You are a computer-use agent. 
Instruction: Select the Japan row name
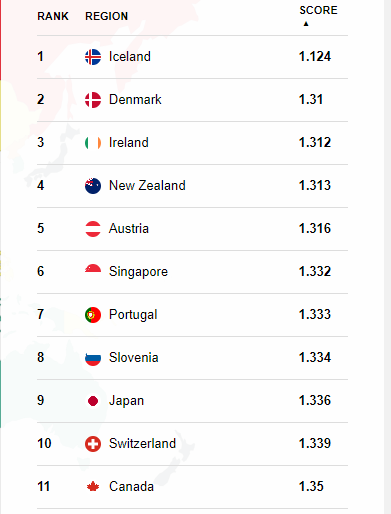pyautogui.click(x=126, y=401)
